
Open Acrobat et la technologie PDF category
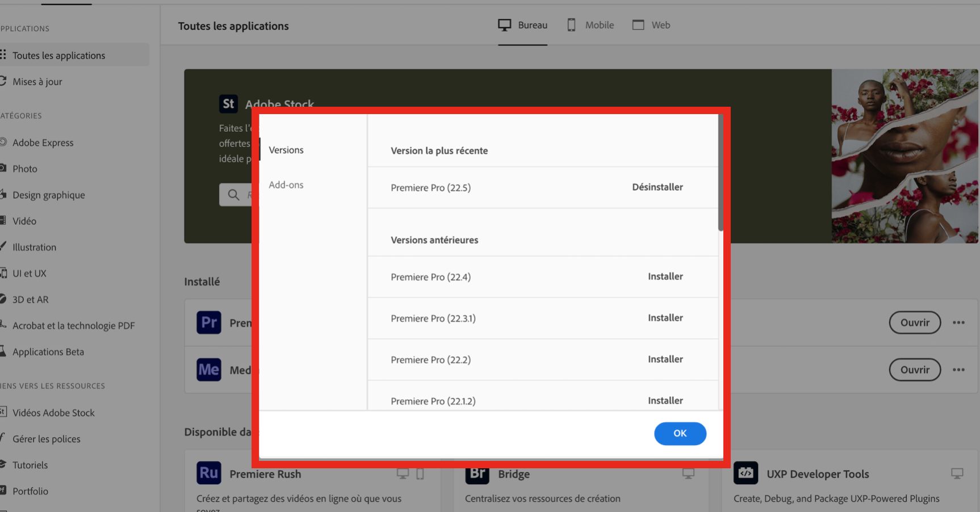[x=73, y=325]
